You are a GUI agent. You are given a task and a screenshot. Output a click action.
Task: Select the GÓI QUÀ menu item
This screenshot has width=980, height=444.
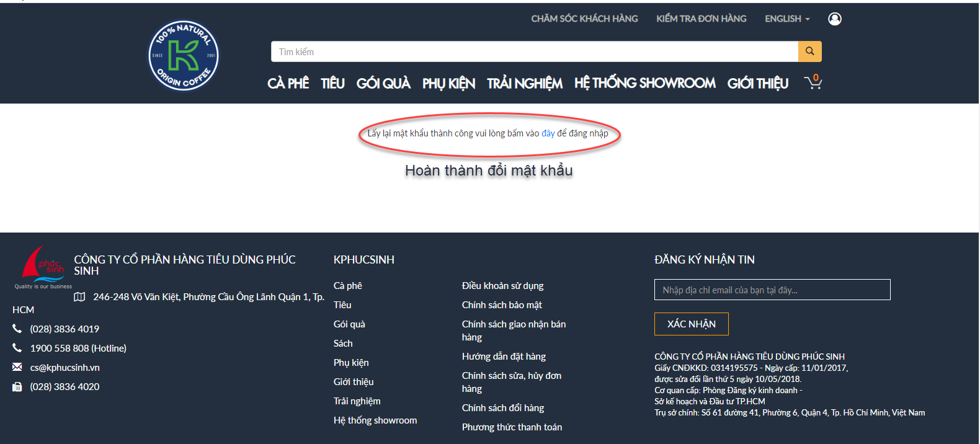[383, 83]
